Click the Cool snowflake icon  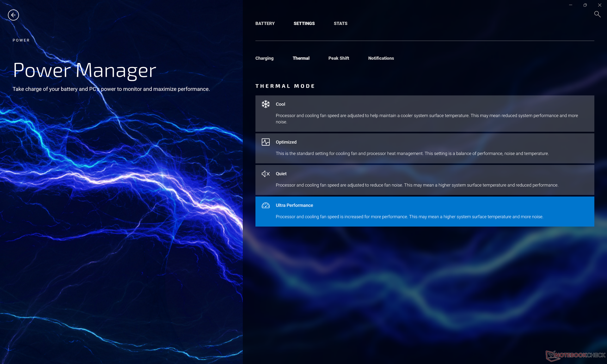pos(266,104)
